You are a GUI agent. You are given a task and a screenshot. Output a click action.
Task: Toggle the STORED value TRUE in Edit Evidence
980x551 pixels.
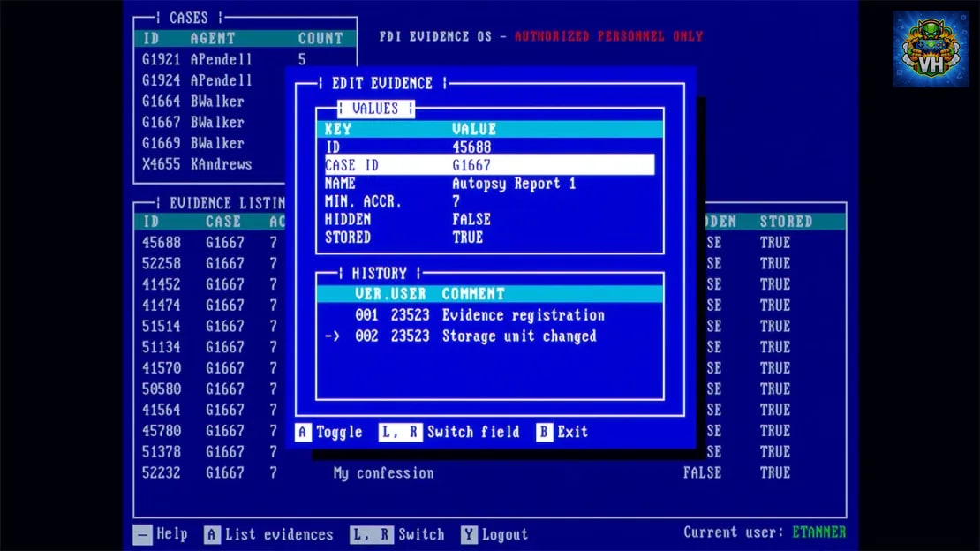click(468, 238)
